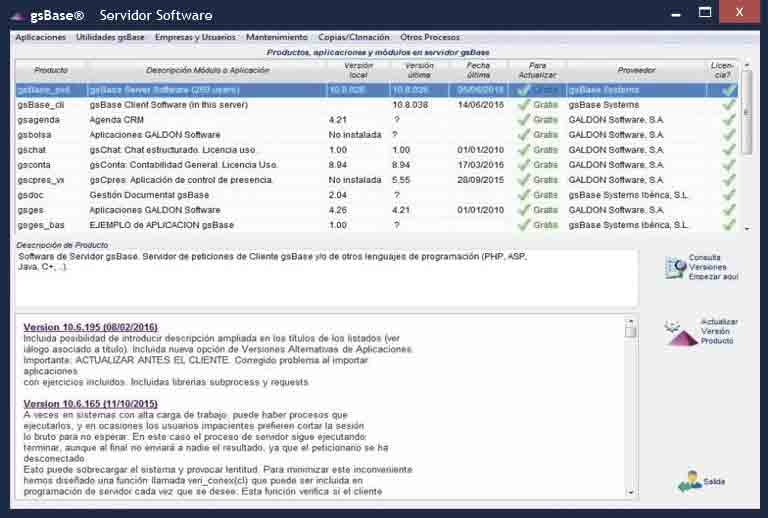
Task: Click the Consulta Versiones Empezar aquí label
Action: pyautogui.click(x=713, y=267)
